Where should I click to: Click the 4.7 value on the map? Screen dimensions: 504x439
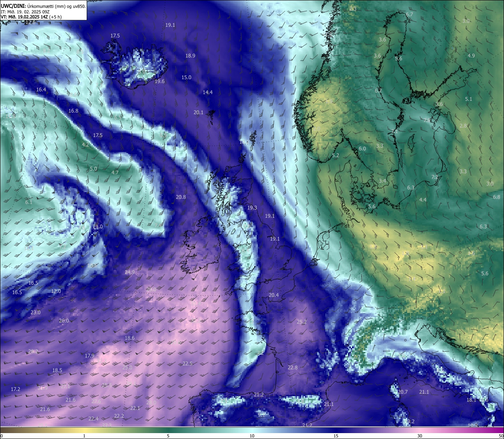coord(115,173)
